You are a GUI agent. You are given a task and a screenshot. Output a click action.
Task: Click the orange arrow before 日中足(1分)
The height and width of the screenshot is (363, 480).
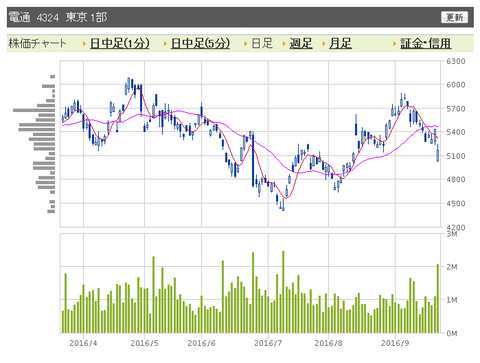[x=84, y=44]
